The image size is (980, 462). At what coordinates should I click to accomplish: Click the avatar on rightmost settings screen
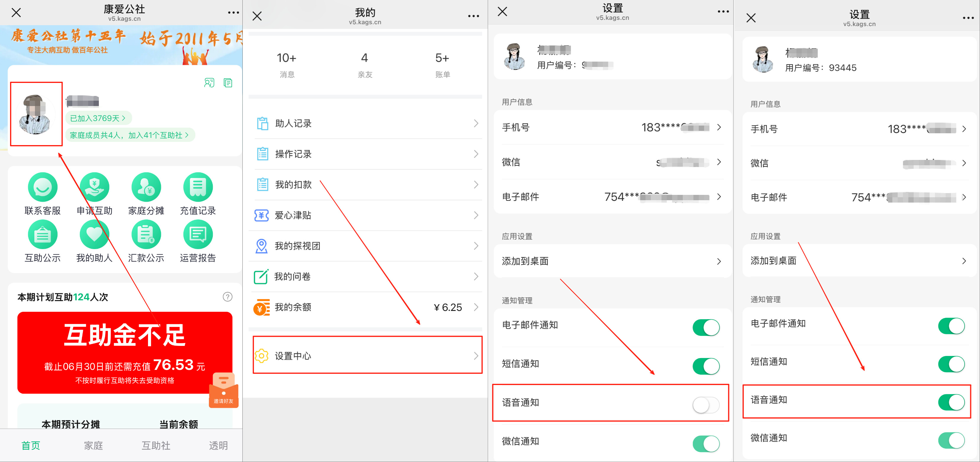762,60
